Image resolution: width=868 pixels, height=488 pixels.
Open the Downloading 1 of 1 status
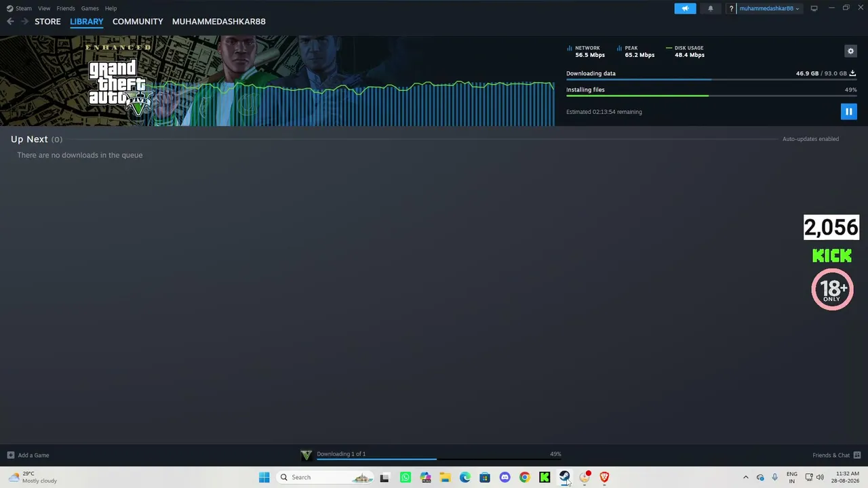coord(341,454)
